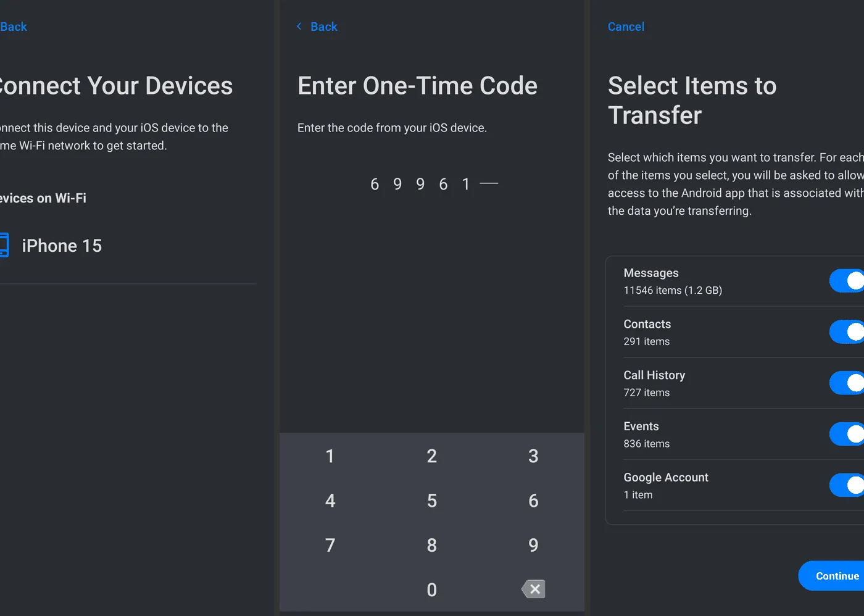Click Back on the Connect Your Devices screen
The height and width of the screenshot is (616, 864).
click(x=13, y=26)
